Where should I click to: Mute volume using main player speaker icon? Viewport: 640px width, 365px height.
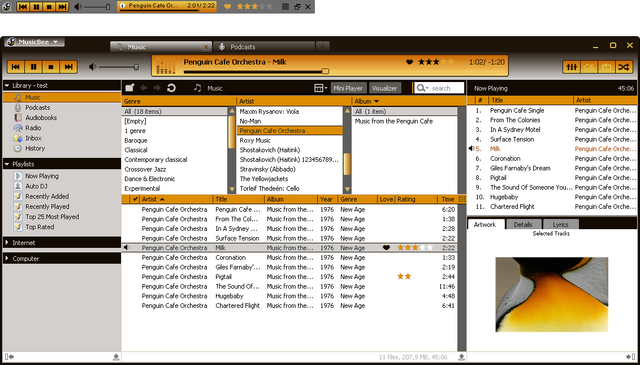click(93, 67)
